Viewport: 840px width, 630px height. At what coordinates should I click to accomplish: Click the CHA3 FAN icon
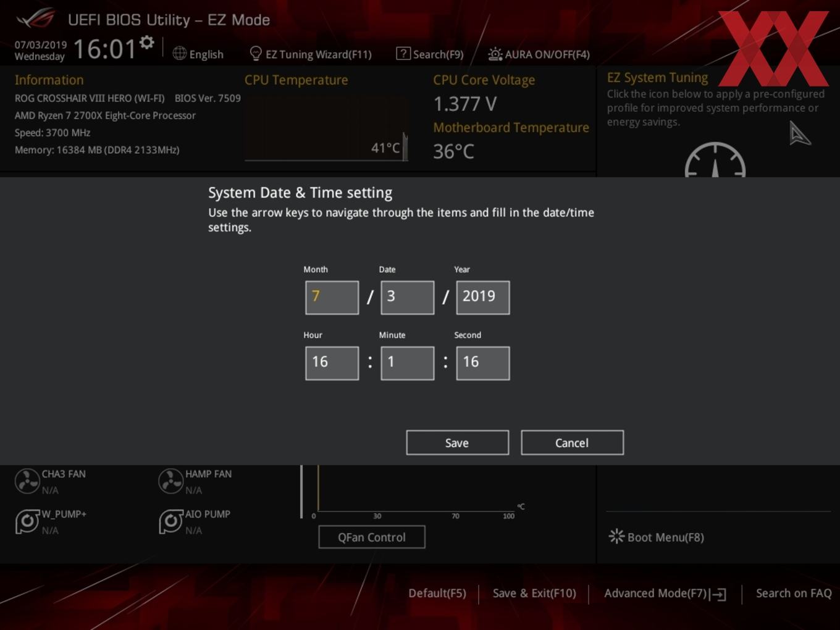point(27,481)
